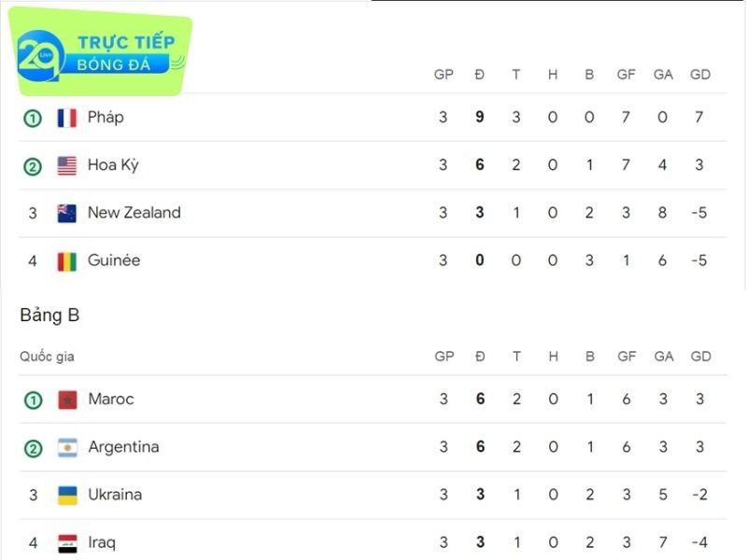The image size is (747, 560).
Task: Click the France flag icon
Action: [x=66, y=119]
